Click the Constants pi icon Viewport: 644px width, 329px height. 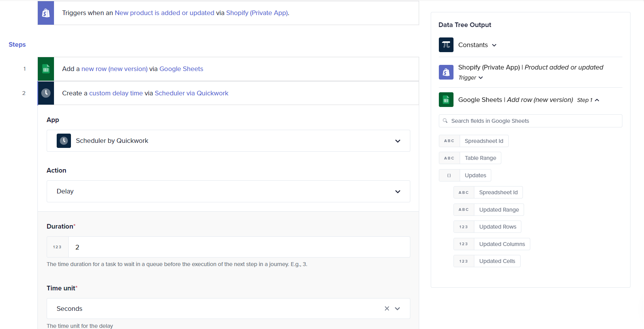point(446,45)
